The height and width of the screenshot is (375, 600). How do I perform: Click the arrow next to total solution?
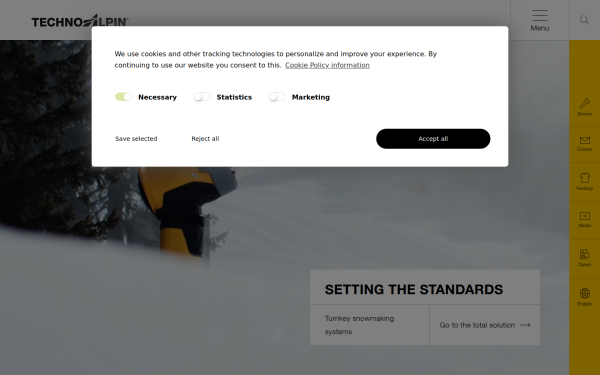click(525, 325)
